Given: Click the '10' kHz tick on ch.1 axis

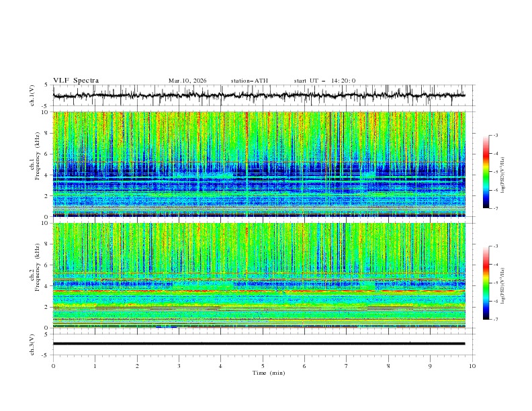Looking at the screenshot, I should [45, 112].
